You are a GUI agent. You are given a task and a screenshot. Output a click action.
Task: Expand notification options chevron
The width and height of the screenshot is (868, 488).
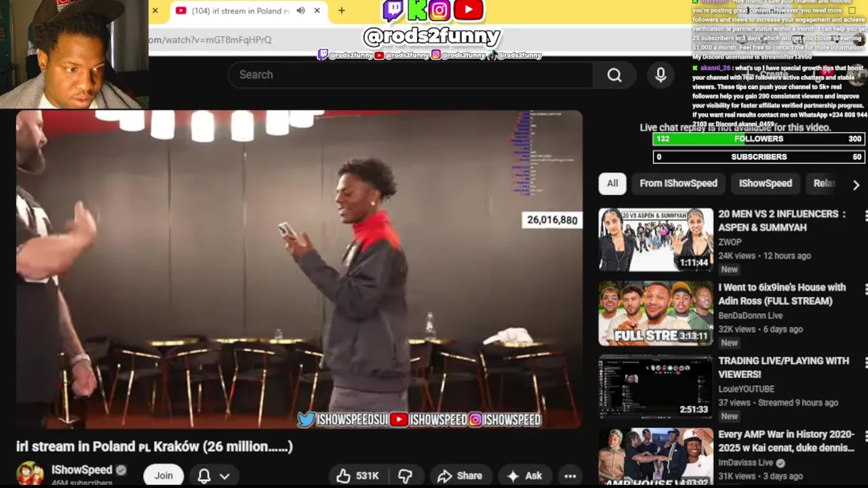pyautogui.click(x=224, y=476)
